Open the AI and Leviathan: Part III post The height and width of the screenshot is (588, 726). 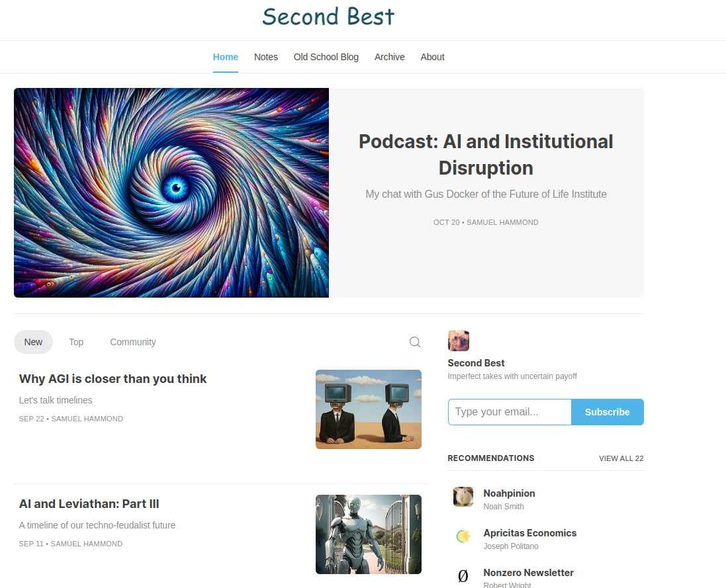coord(89,504)
